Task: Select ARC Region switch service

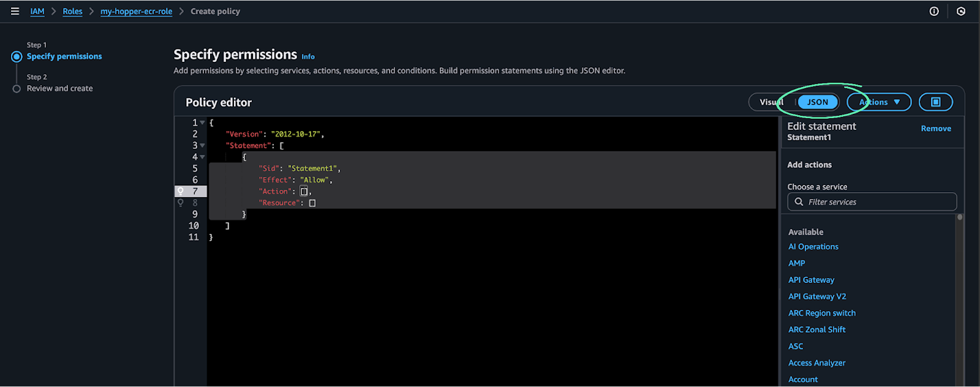Action: coord(822,313)
